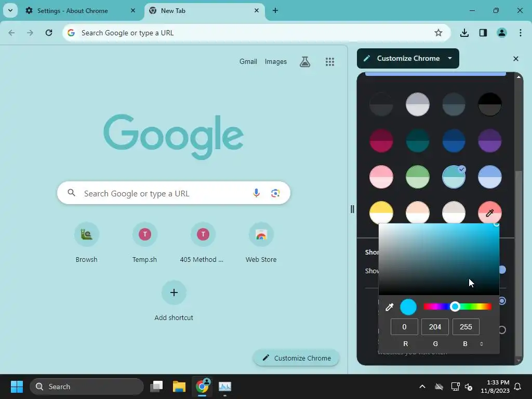Screen dimensions: 532x399
Task: Click the hue slider handle
Action: coord(455,307)
